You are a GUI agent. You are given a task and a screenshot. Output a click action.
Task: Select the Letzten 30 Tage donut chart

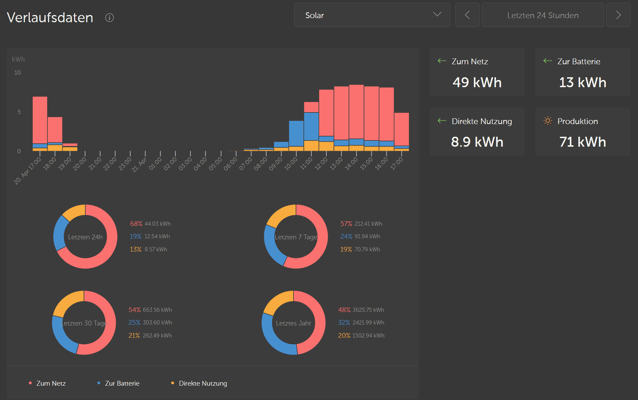[x=85, y=323]
